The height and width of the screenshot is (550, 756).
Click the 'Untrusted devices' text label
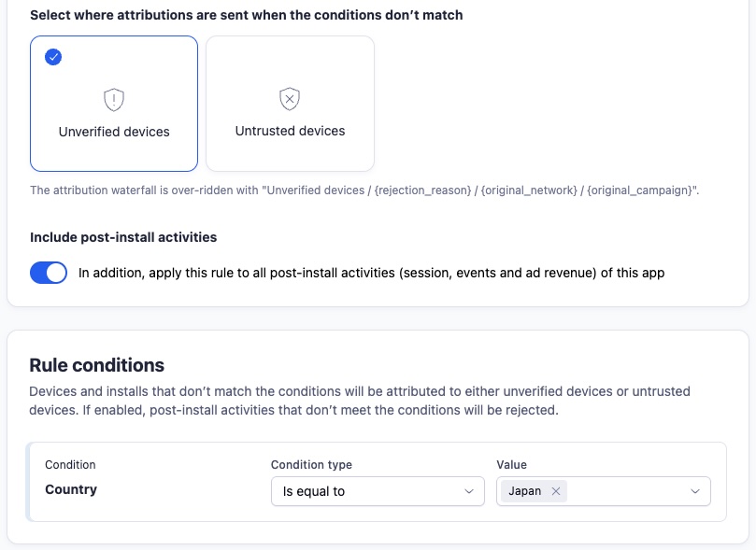point(290,131)
